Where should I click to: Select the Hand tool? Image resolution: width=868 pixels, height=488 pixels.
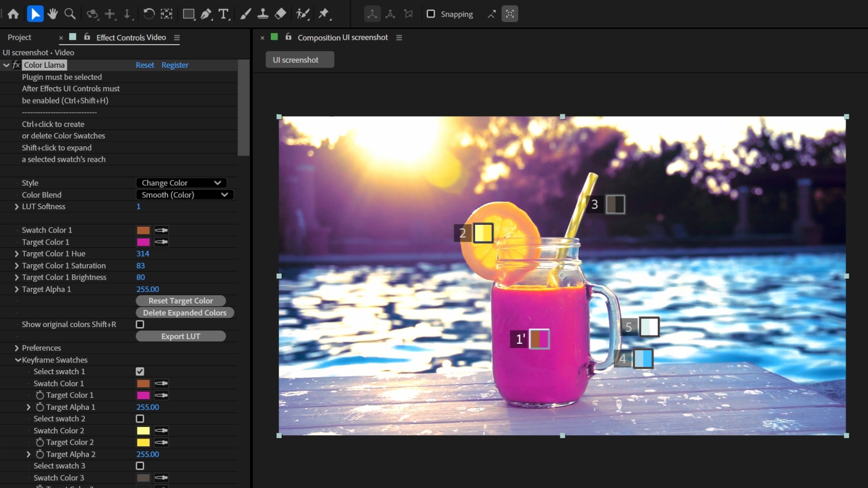coord(52,14)
